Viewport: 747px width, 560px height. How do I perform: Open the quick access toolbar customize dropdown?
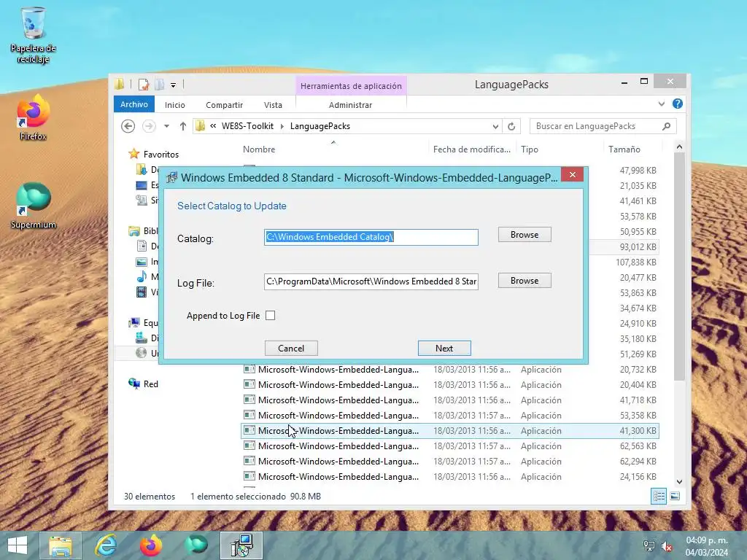tap(173, 85)
